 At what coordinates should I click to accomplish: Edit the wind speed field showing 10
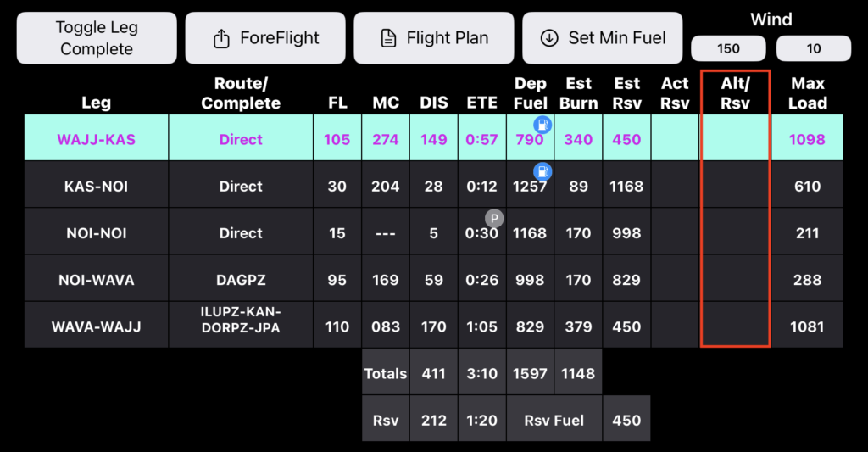click(814, 48)
